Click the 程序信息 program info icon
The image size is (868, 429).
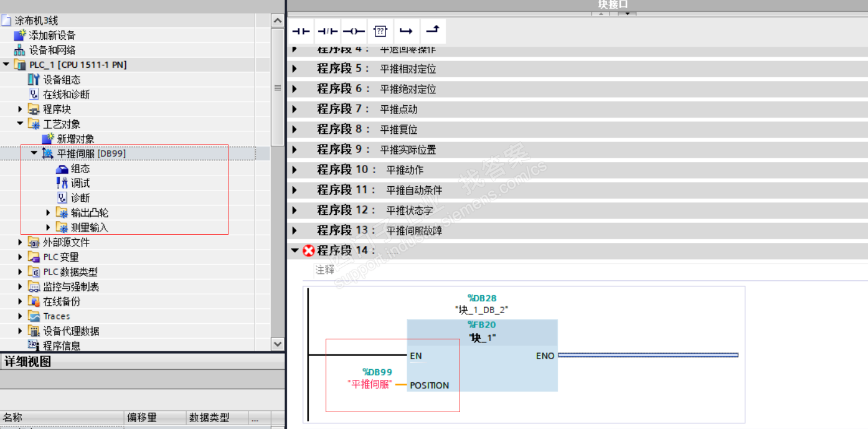point(34,346)
